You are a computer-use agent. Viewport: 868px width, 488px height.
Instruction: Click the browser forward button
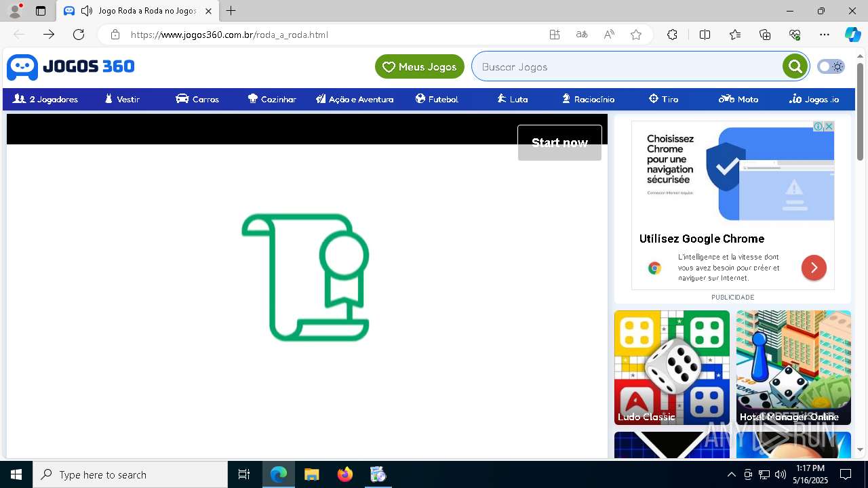49,35
